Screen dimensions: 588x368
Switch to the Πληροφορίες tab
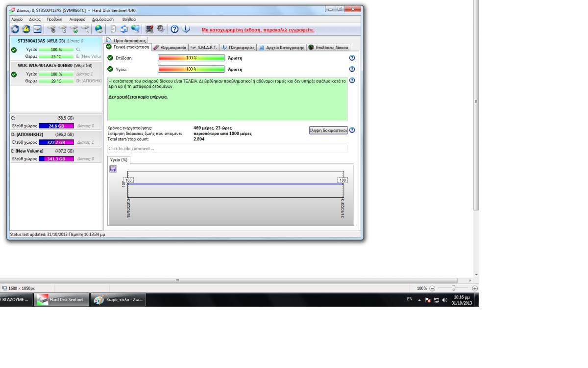tap(238, 48)
